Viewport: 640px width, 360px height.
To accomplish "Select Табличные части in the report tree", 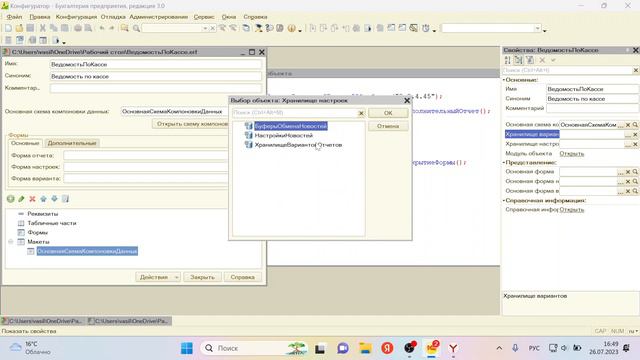I will 52,223.
